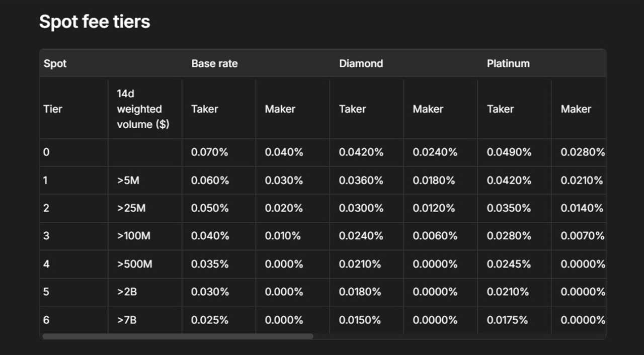This screenshot has width=644, height=355.
Task: Select the 'Diamond' column group header
Action: pyautogui.click(x=361, y=63)
